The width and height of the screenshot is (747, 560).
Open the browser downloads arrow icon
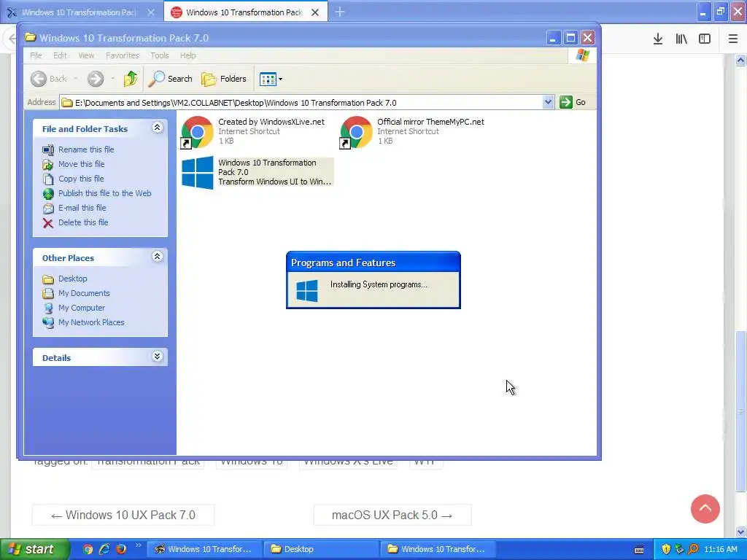point(658,39)
